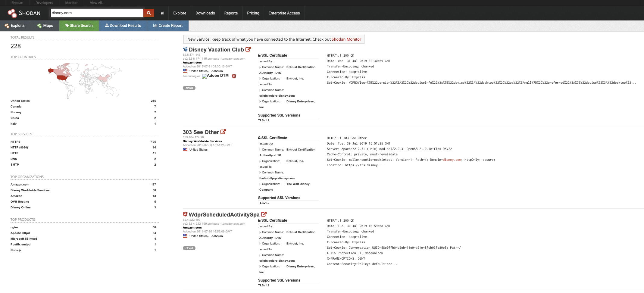Click the Share Search button
This screenshot has height=293, width=644.
point(79,26)
